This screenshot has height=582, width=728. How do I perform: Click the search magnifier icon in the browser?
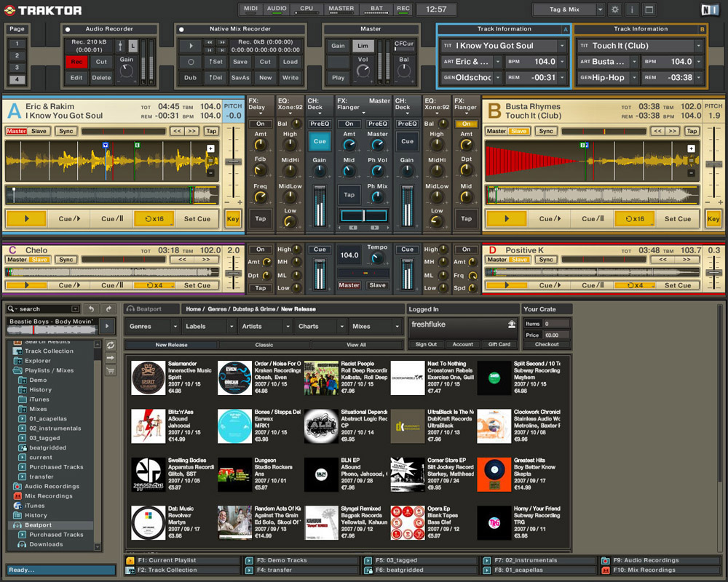11,308
